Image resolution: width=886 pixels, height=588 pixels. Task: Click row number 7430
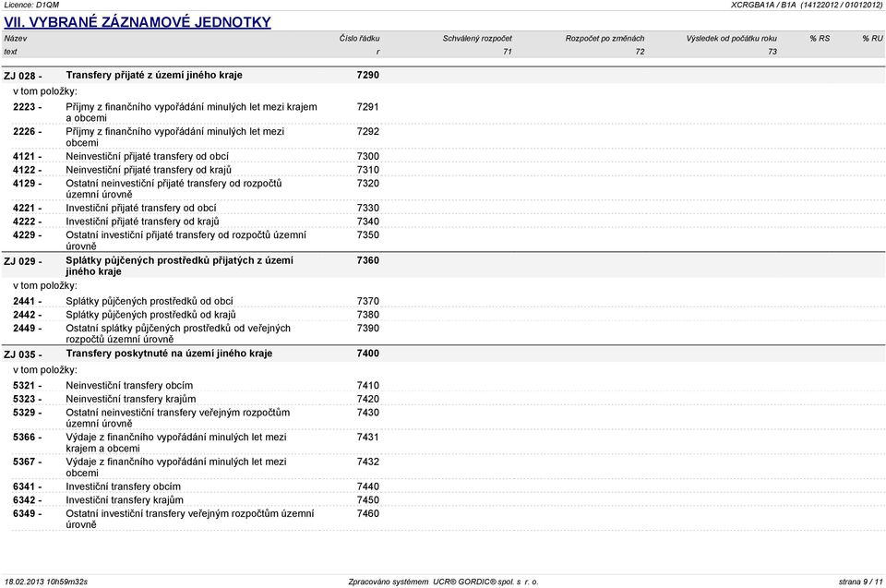(368, 413)
